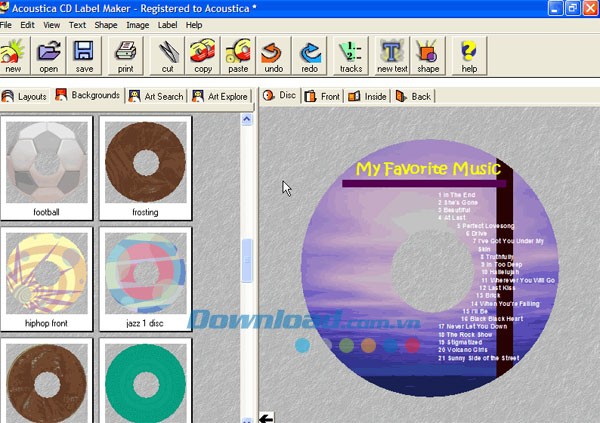Add new text with the T icon

click(392, 56)
